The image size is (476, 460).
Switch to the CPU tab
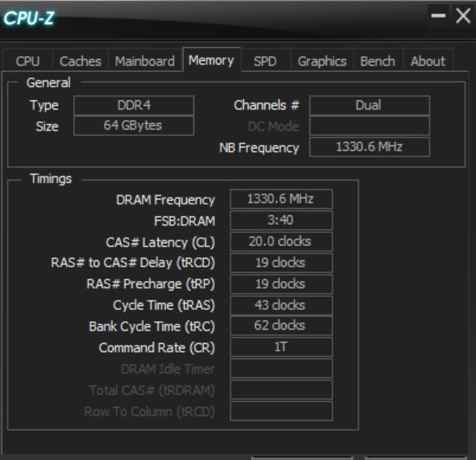pyautogui.click(x=28, y=61)
